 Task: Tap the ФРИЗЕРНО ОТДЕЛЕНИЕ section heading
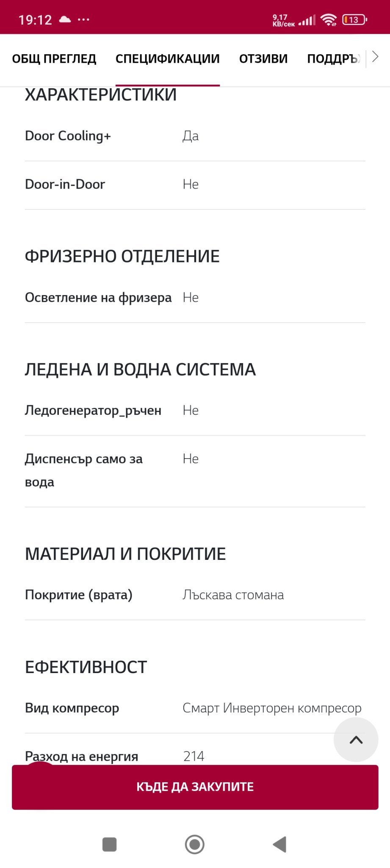[122, 256]
